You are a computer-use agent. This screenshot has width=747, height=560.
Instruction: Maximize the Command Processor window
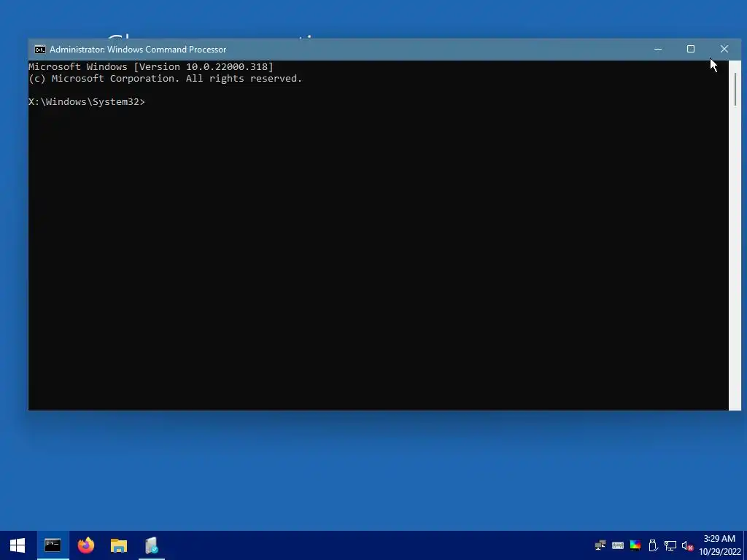(691, 49)
